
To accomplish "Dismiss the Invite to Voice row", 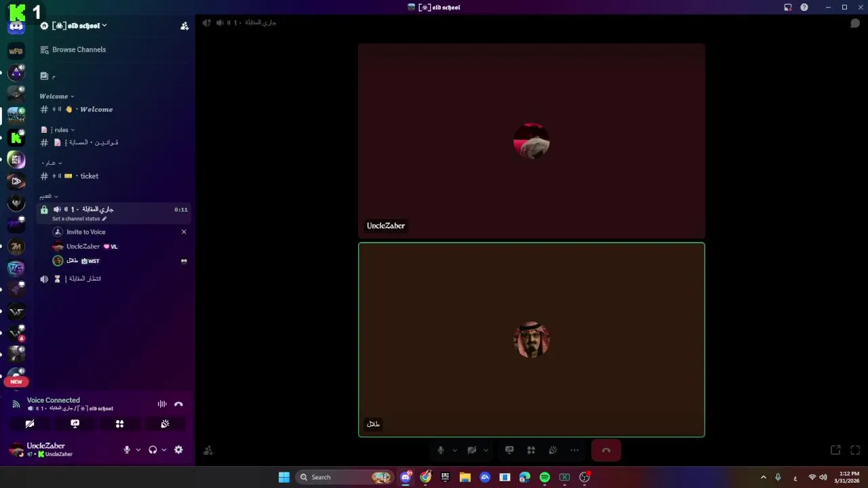I will pyautogui.click(x=184, y=232).
